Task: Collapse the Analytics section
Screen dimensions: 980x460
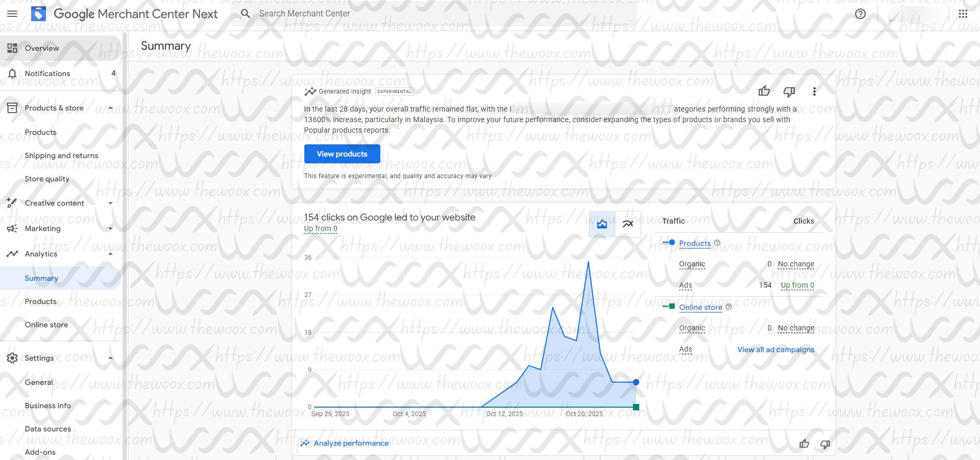Action: 110,254
